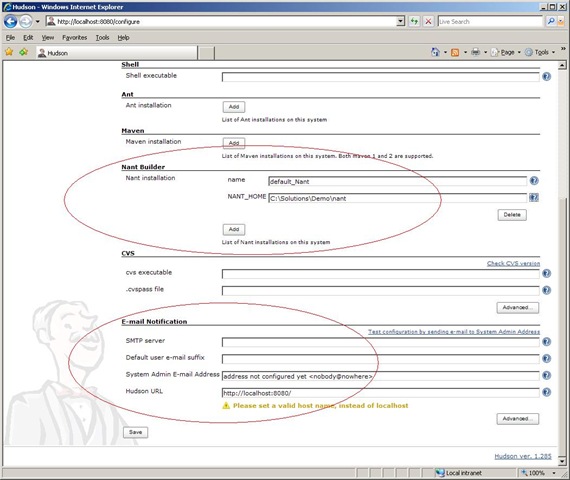
Task: Open the Favorites Center star icon
Action: click(9, 52)
